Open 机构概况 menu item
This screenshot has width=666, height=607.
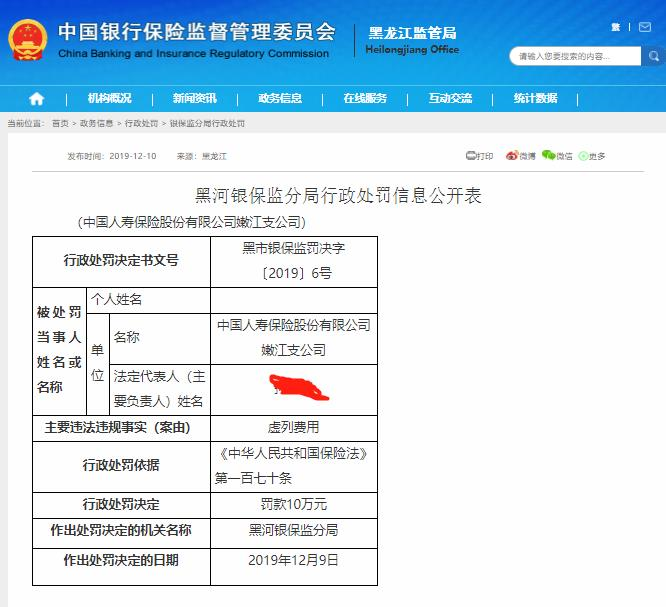(109, 99)
